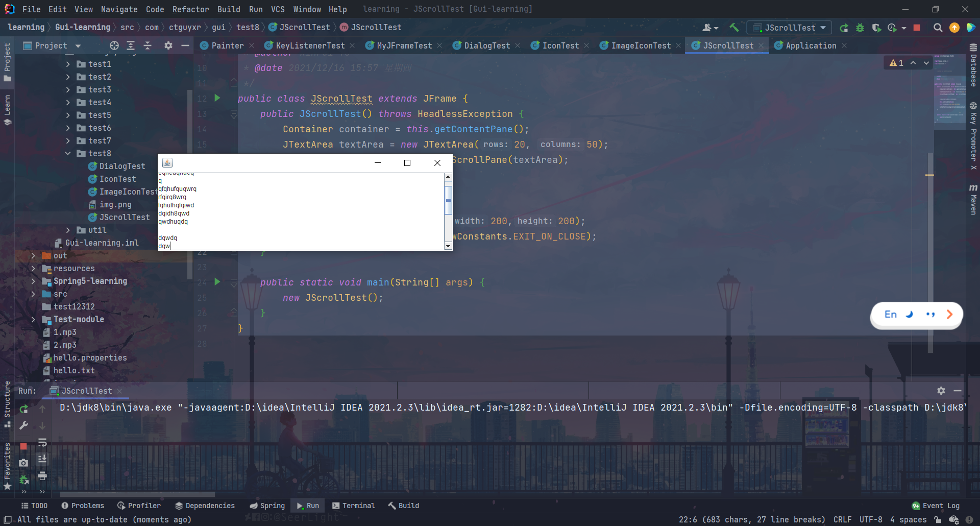The width and height of the screenshot is (980, 526).
Task: Hide the Project tool window
Action: [185, 45]
